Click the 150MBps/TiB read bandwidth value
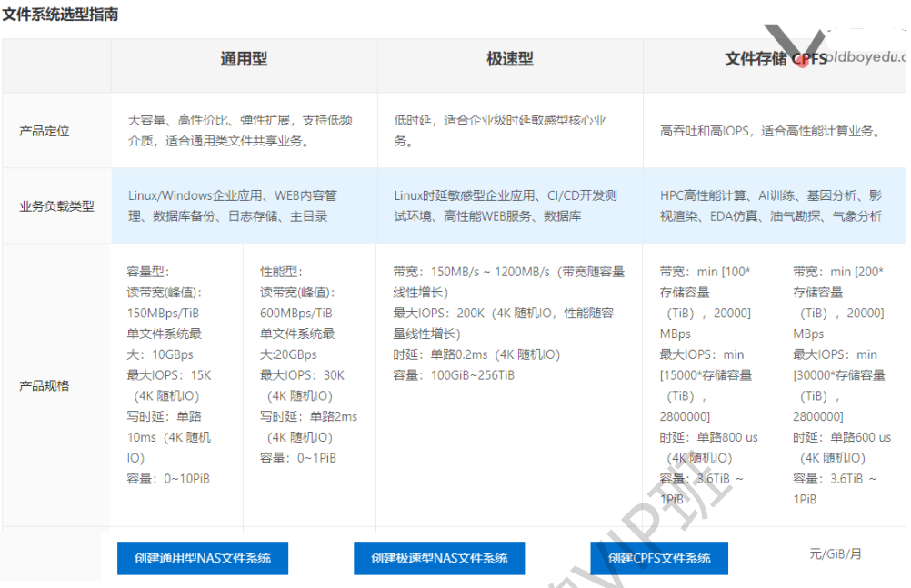The height and width of the screenshot is (588, 911). [163, 314]
